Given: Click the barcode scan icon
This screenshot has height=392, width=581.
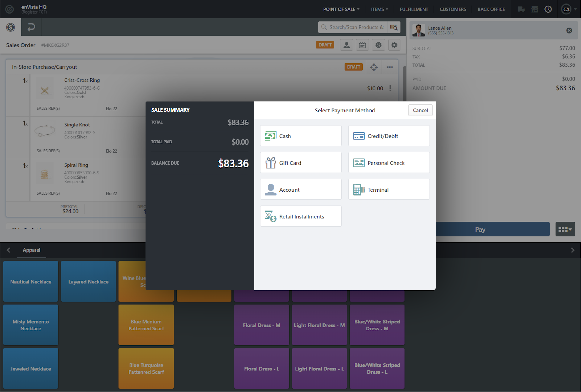Looking at the screenshot, I should click(394, 27).
